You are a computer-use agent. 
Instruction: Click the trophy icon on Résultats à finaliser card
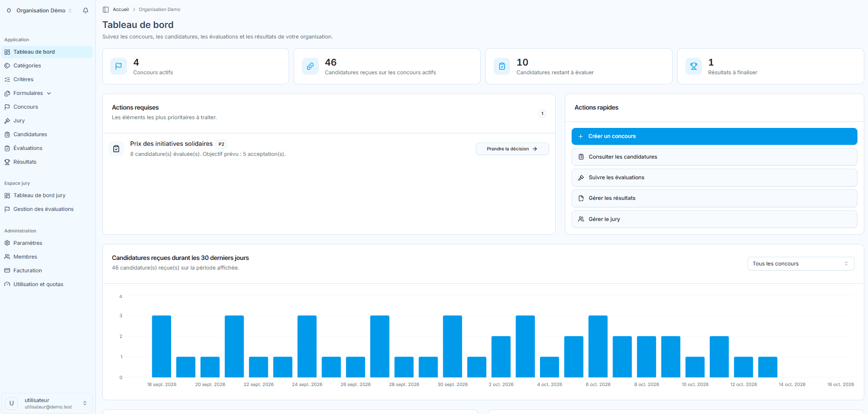(x=694, y=66)
